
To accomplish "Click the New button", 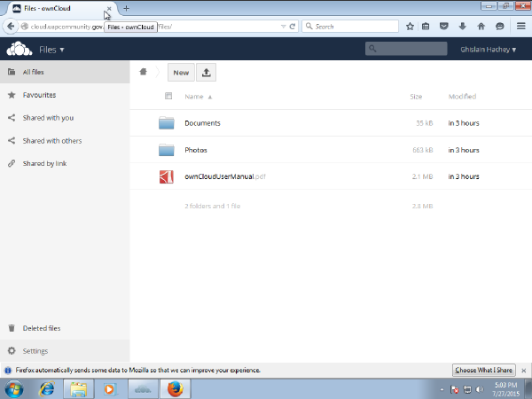I will (181, 73).
